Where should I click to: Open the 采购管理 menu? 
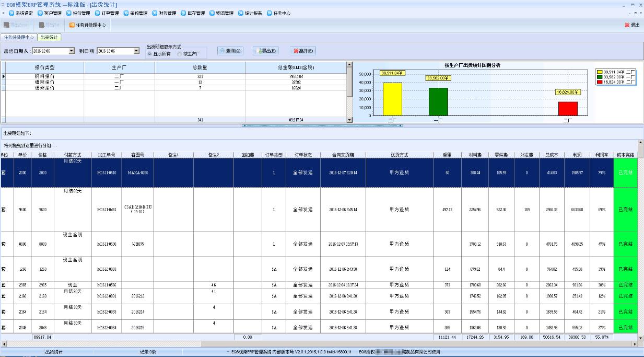pyautogui.click(x=136, y=13)
